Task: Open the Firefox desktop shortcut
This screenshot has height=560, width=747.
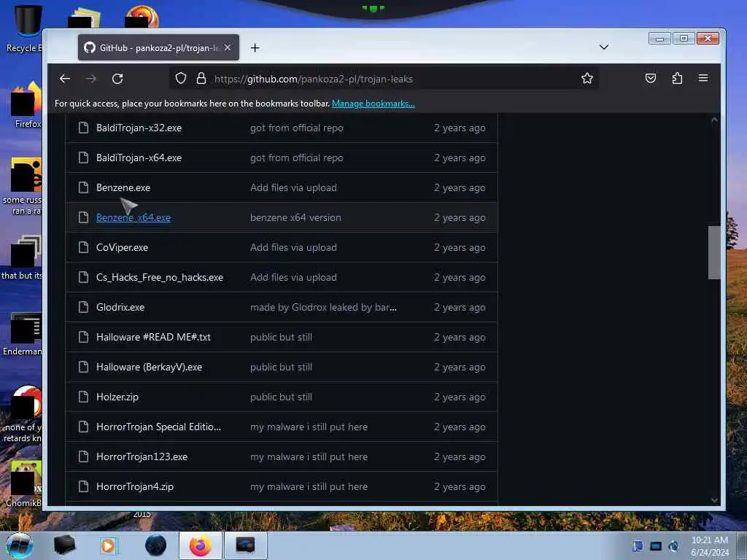Action: [x=26, y=105]
